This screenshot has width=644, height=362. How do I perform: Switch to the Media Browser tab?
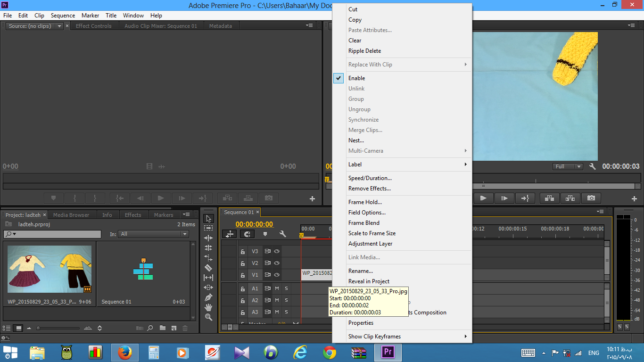(x=71, y=215)
